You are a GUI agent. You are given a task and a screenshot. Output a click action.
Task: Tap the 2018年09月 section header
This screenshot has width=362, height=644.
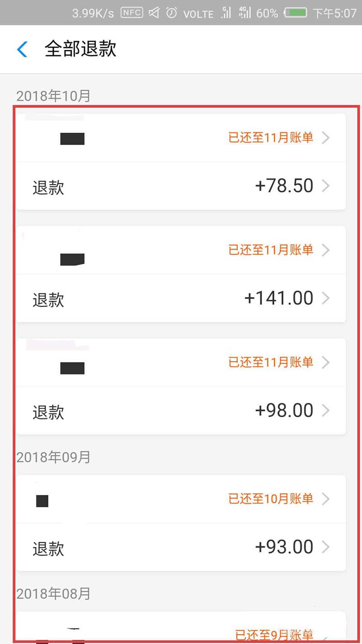click(x=53, y=457)
